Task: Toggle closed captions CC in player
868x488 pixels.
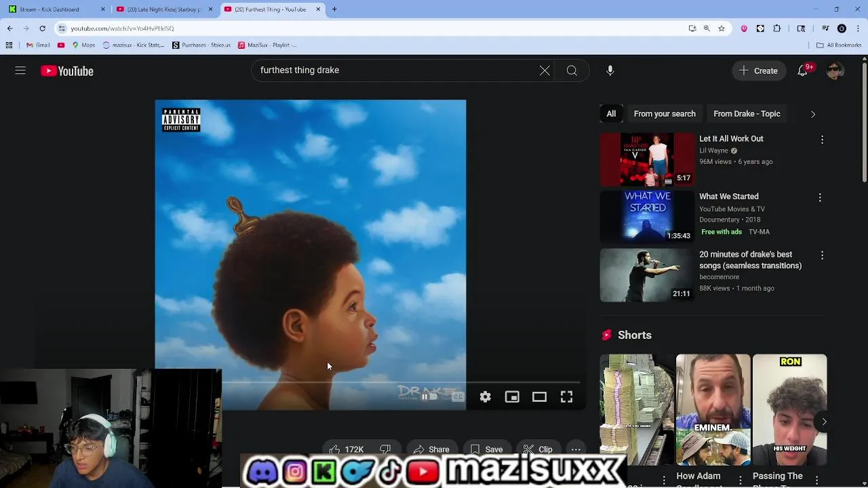Action: [458, 397]
